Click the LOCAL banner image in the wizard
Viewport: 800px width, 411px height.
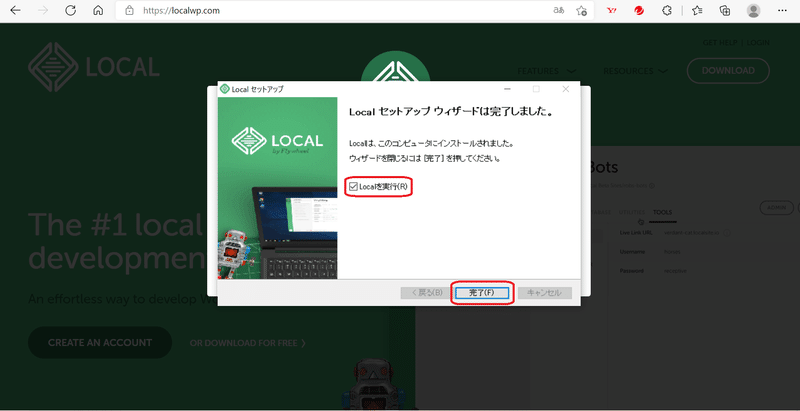click(x=278, y=188)
